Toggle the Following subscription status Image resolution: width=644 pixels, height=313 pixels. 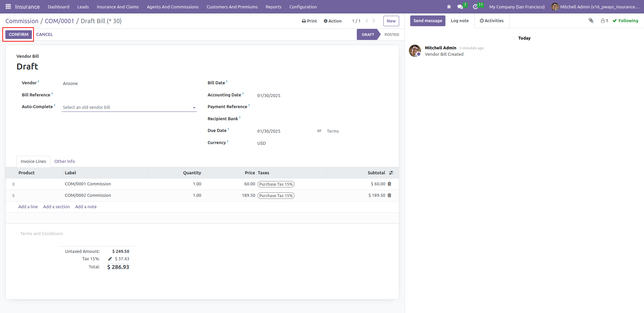[625, 20]
